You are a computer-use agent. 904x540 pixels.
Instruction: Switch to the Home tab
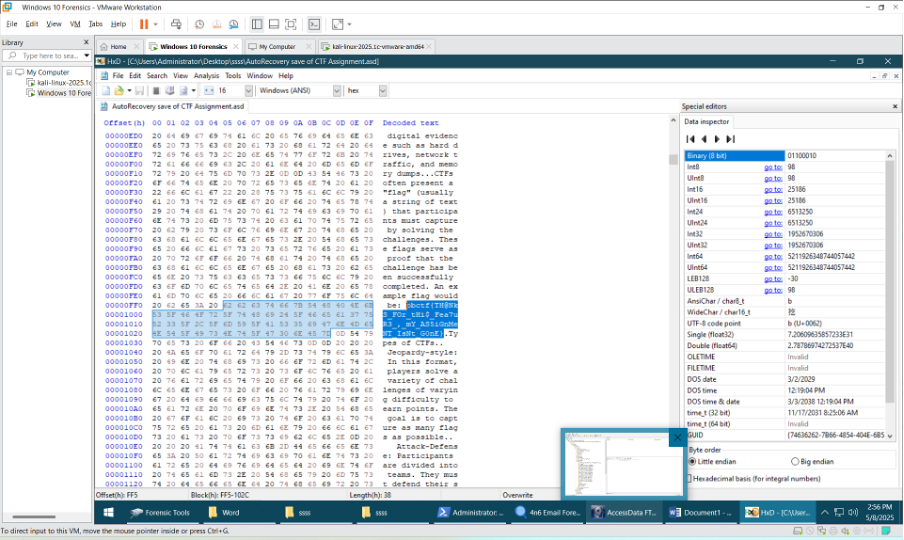click(118, 46)
